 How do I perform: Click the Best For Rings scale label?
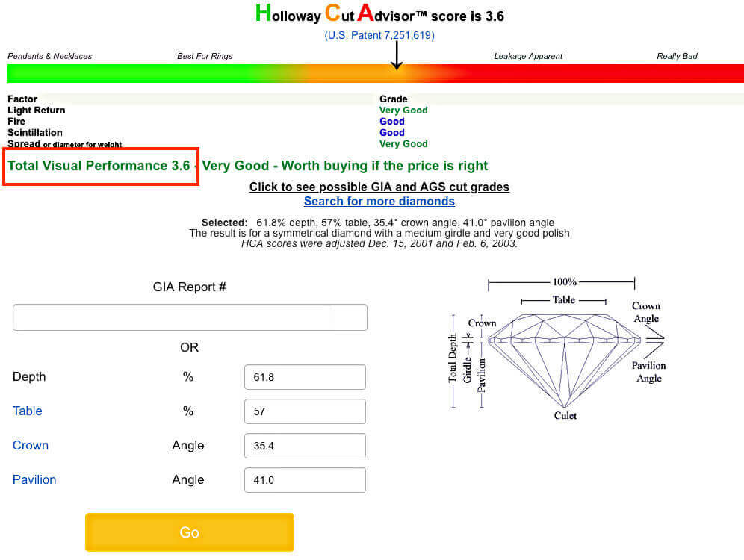[x=205, y=56]
